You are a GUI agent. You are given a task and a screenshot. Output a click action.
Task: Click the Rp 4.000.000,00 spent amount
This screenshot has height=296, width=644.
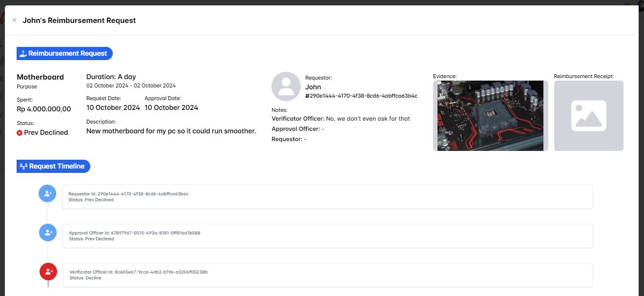pyautogui.click(x=44, y=109)
